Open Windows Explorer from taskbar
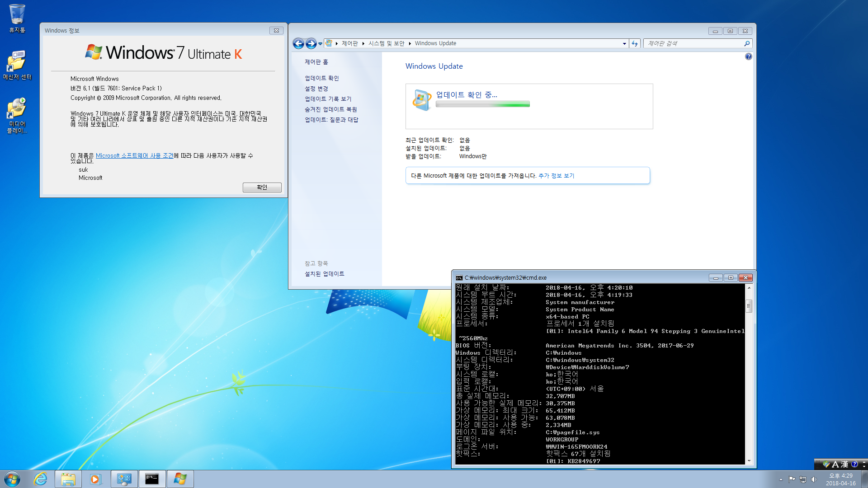This screenshot has height=488, width=868. [68, 479]
